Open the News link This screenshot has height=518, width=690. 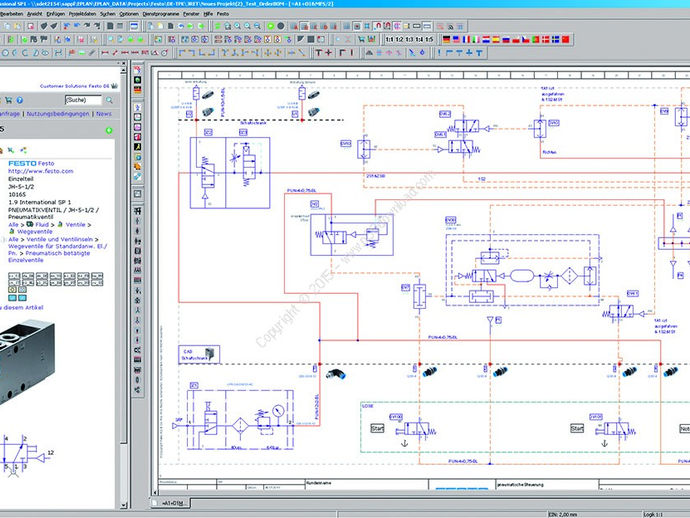pyautogui.click(x=104, y=114)
